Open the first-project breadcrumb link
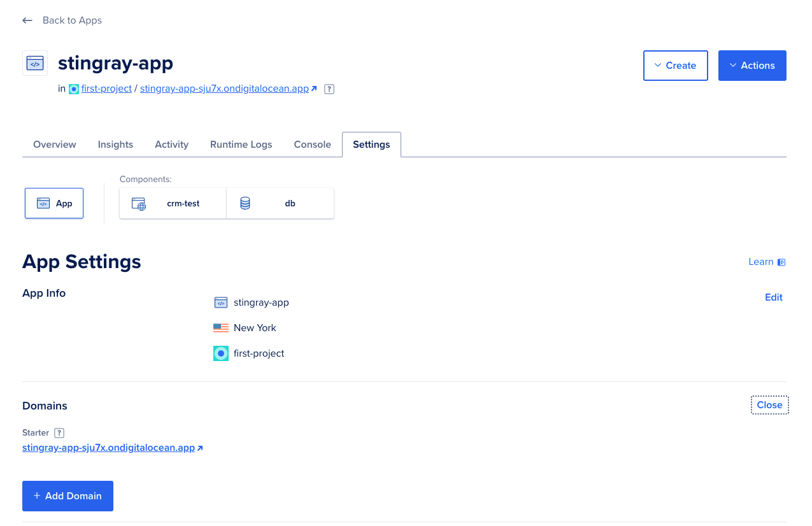812x526 pixels. point(106,89)
